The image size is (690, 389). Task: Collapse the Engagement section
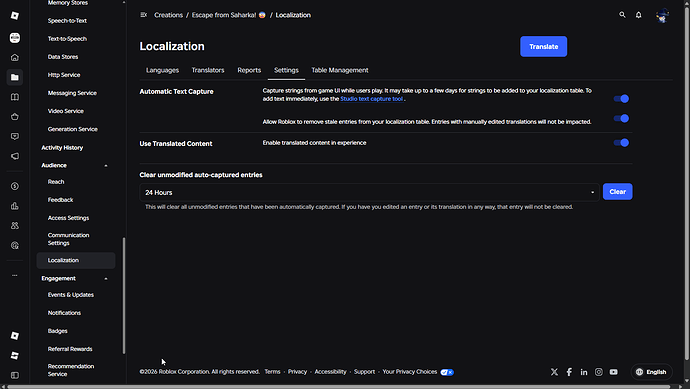coord(106,279)
